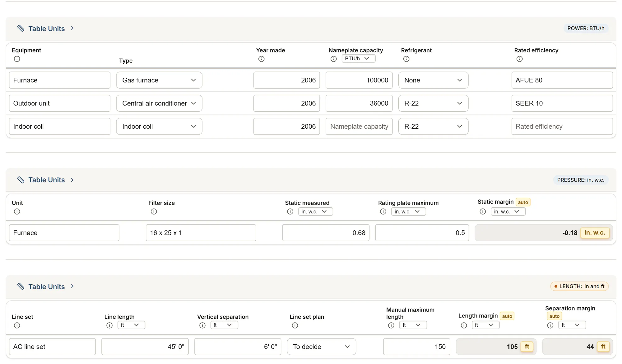Click info icon beside Rating plate maximum unit

[383, 211]
